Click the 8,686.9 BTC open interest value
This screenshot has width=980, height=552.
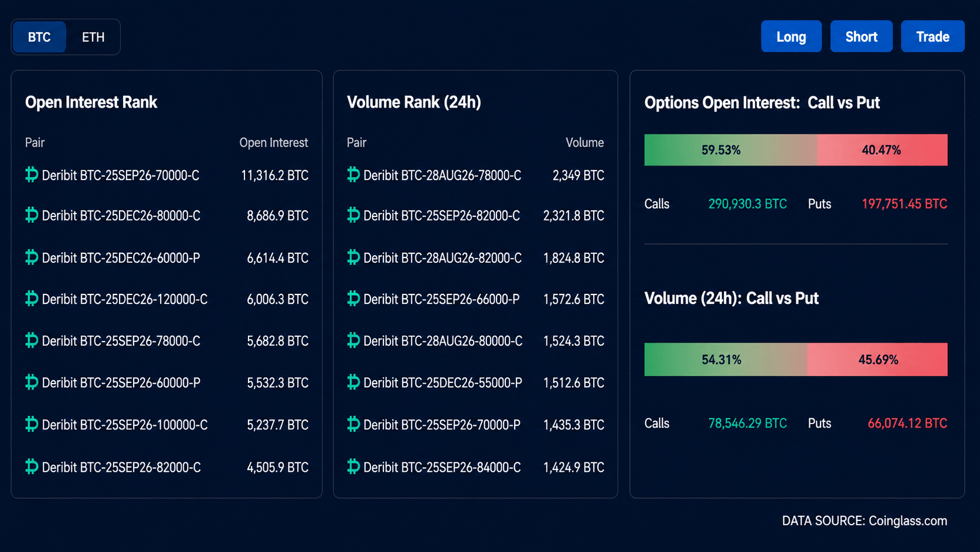pyautogui.click(x=278, y=216)
